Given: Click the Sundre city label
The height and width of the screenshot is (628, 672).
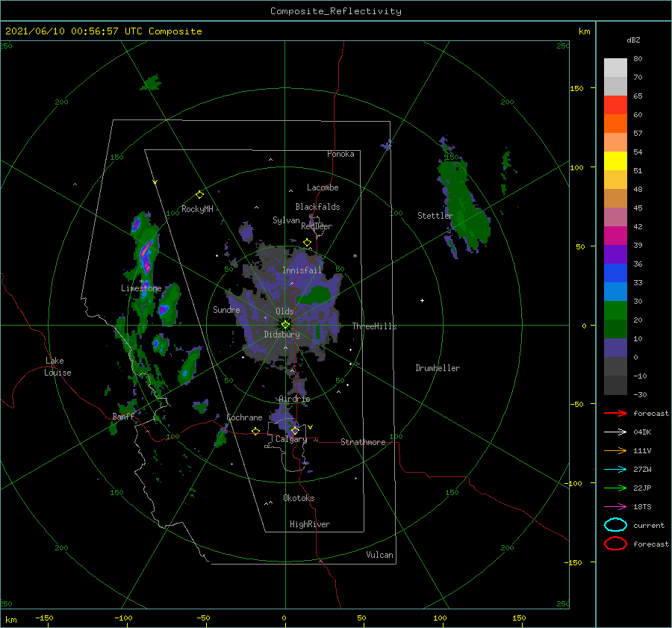Looking at the screenshot, I should (226, 309).
